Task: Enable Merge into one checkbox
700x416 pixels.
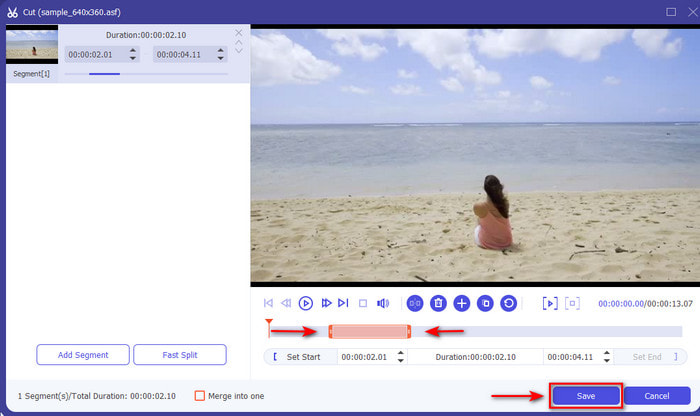Action: pos(200,396)
